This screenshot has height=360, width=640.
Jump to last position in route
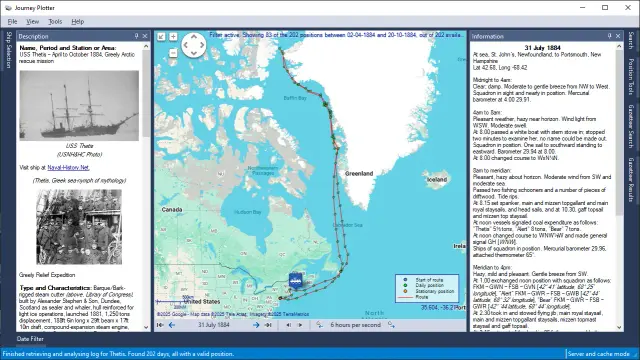click(268, 325)
